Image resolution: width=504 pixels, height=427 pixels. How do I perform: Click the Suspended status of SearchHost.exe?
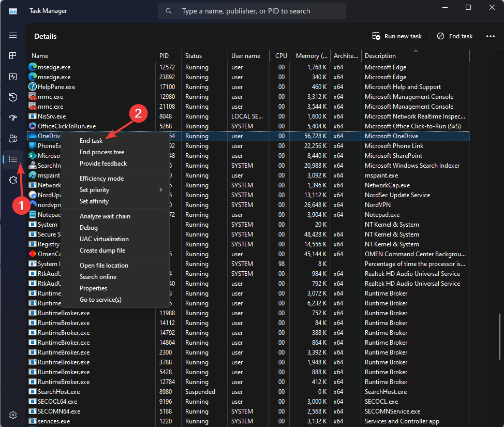200,392
